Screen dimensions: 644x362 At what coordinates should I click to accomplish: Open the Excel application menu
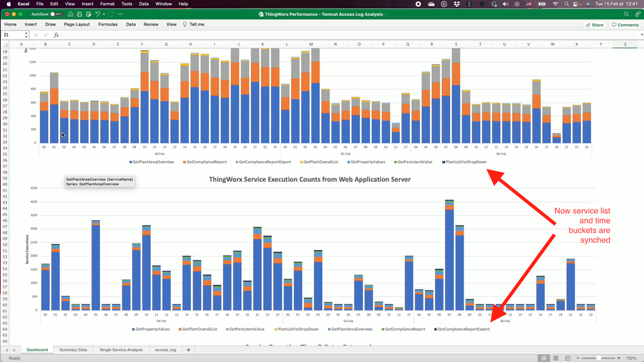[x=23, y=4]
